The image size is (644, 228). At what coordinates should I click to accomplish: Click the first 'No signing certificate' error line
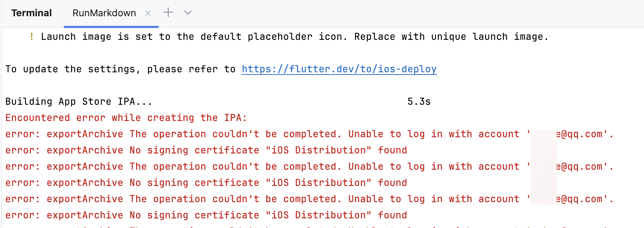point(206,150)
